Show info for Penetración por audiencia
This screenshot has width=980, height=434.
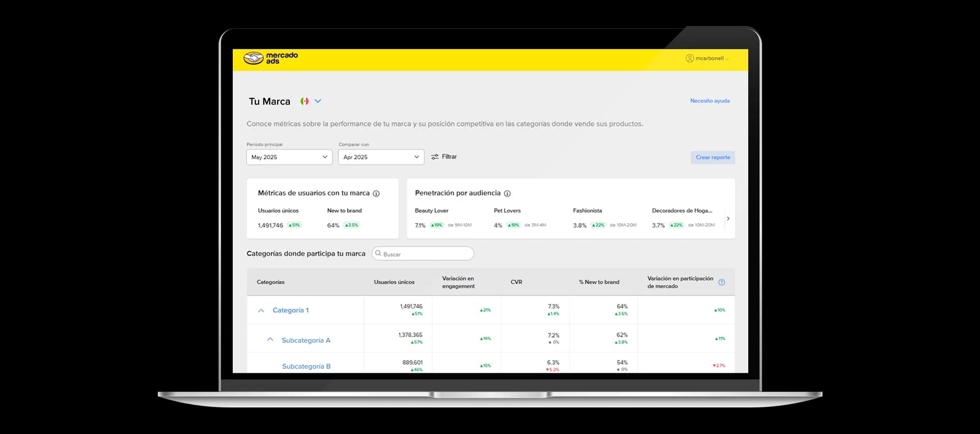507,194
